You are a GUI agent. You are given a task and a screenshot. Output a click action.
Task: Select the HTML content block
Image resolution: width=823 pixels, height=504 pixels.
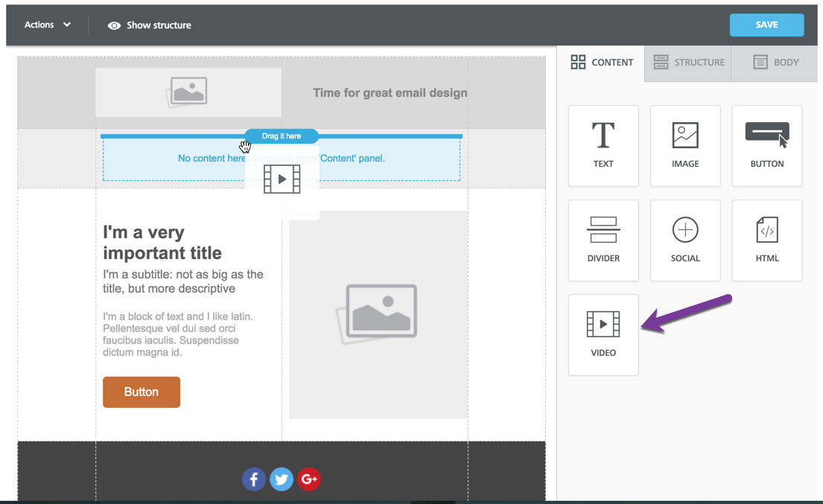(767, 240)
